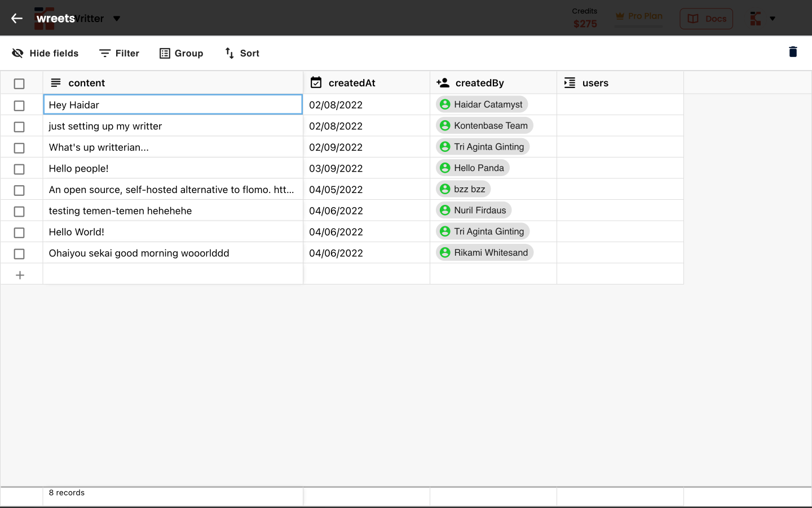This screenshot has height=508, width=812.
Task: Open the Group option
Action: (181, 53)
